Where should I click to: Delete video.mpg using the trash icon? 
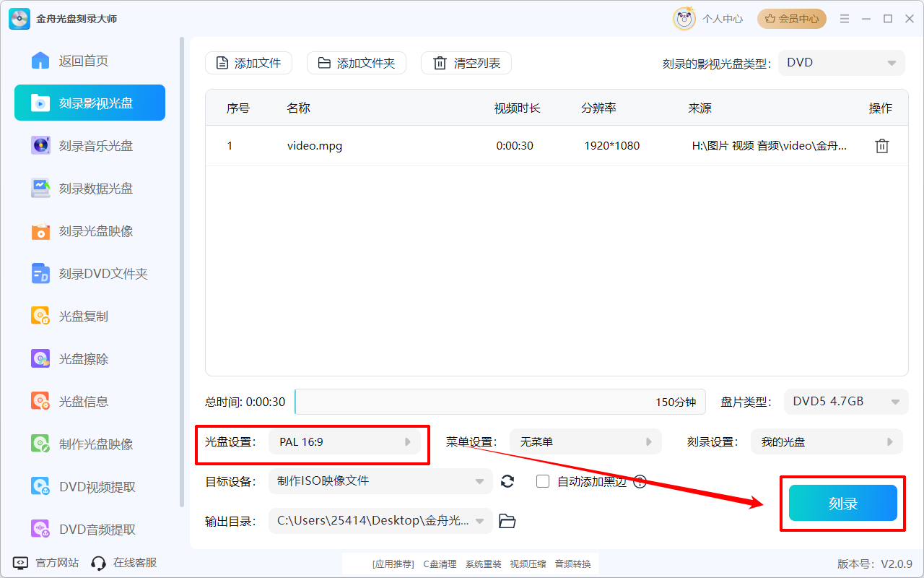(881, 146)
